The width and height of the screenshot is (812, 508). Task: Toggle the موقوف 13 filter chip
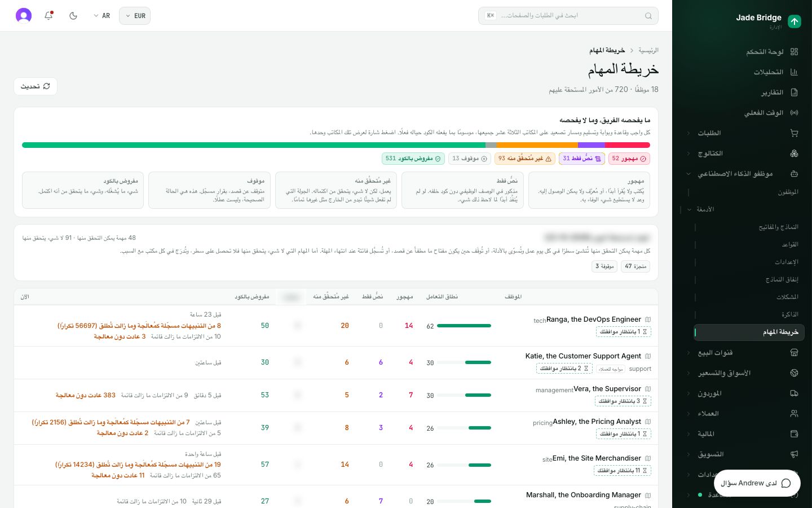pyautogui.click(x=470, y=159)
